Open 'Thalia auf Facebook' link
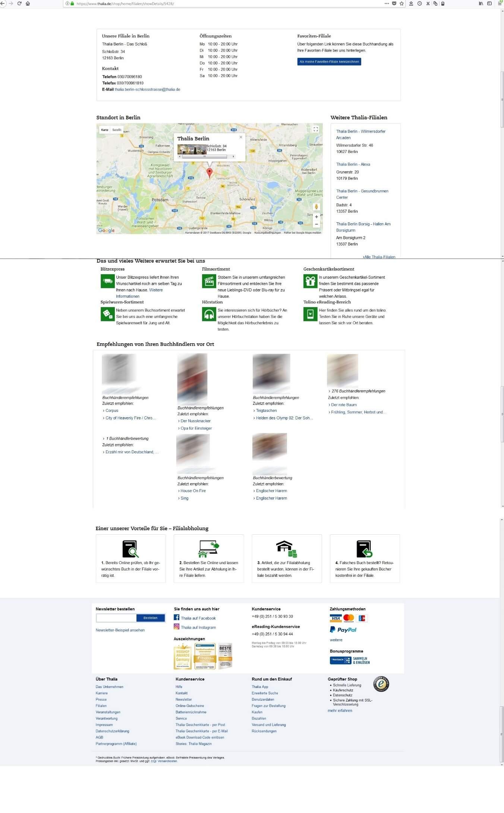Viewport: 504px width, 813px height. tap(198, 618)
